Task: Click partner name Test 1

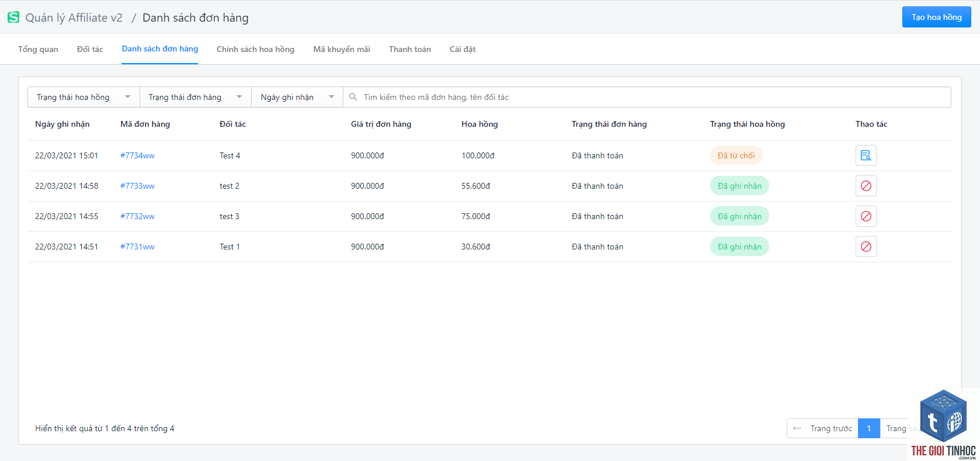Action: [x=230, y=247]
